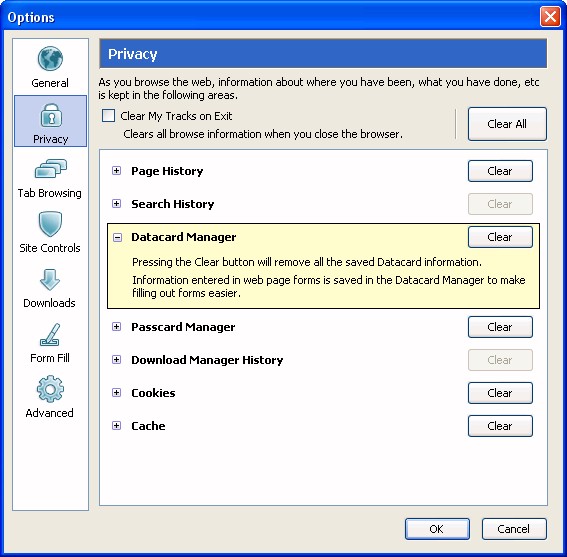Open the Tab Browsing stacked tabs icon
Image resolution: width=567 pixels, height=557 pixels.
[x=51, y=169]
